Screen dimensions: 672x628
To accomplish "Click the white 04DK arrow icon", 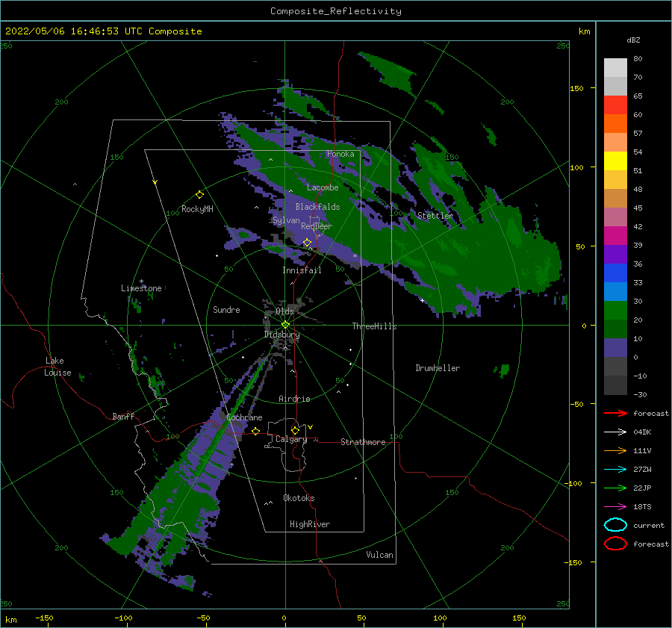I will 615,432.
